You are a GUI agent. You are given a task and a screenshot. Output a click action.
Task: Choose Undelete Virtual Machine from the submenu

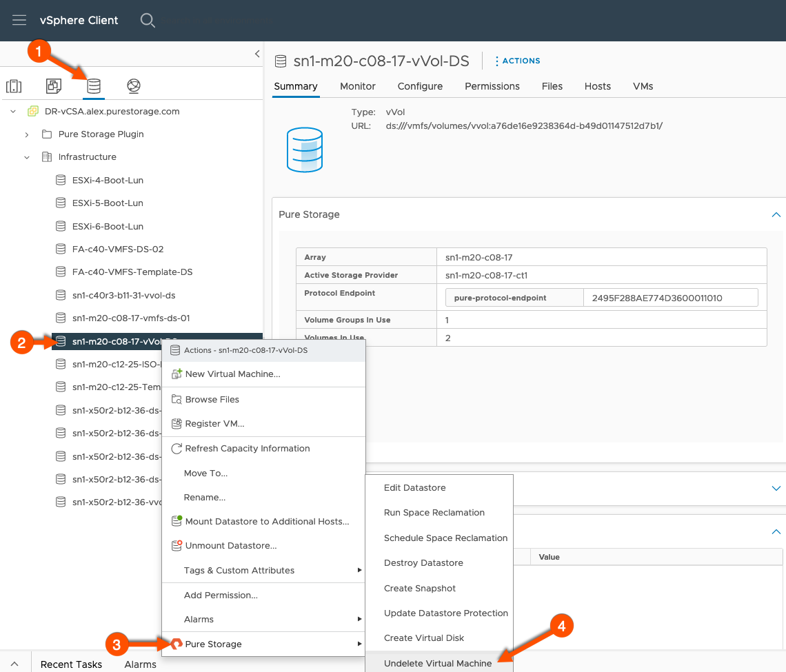pos(439,662)
